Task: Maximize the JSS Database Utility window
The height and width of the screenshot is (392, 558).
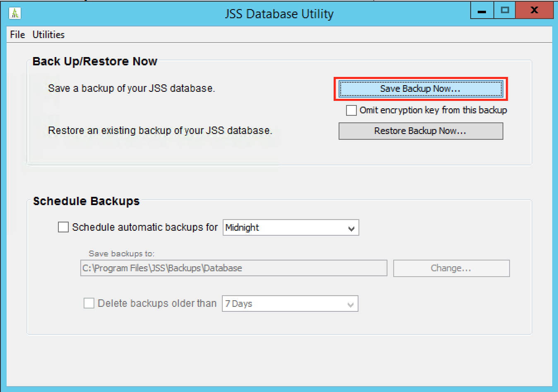Action: tap(505, 11)
